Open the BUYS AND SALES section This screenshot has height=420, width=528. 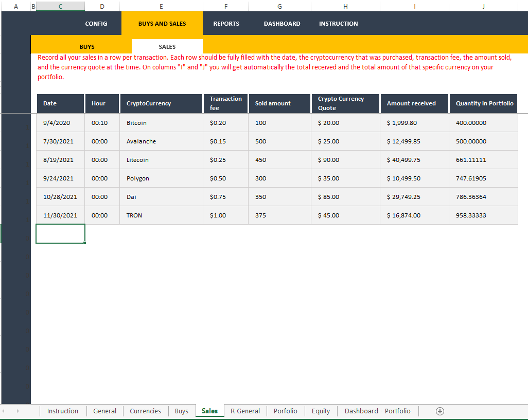click(x=162, y=24)
